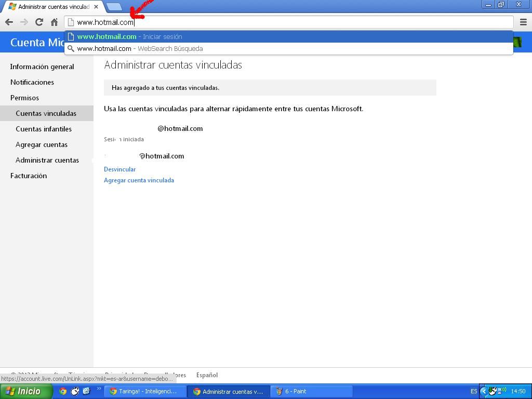Click the network connection tray icon

pos(501,391)
